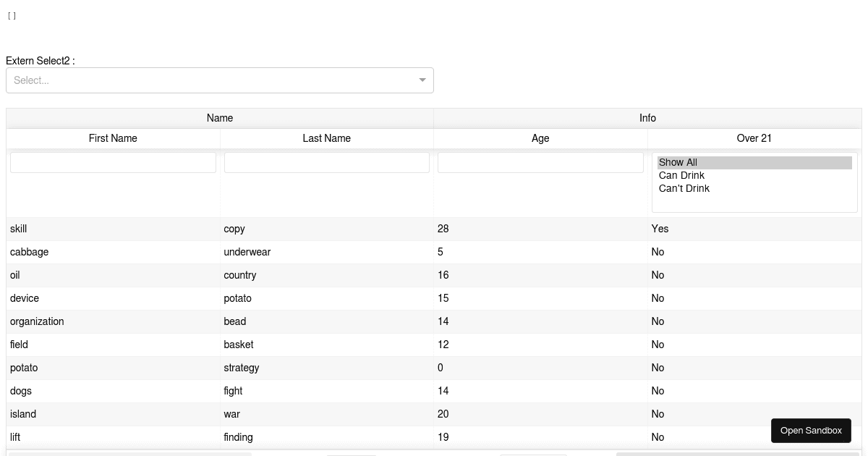868x456 pixels.
Task: Choose "Can Drink" filter option
Action: pos(681,175)
